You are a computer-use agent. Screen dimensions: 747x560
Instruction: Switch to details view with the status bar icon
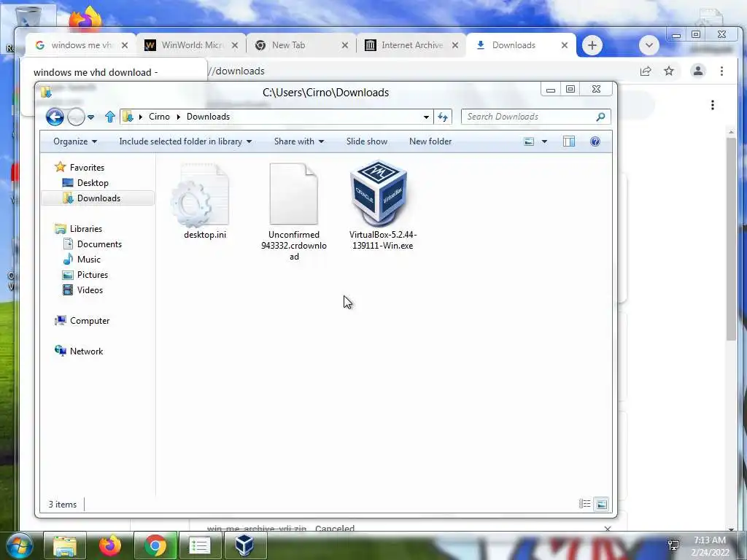pos(584,504)
